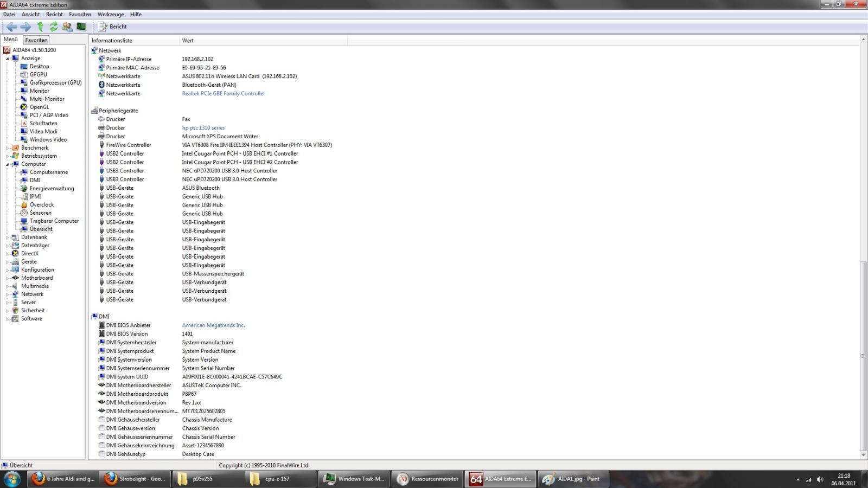Open the hp psc 1310 series link
The height and width of the screenshot is (488, 868).
coord(203,128)
